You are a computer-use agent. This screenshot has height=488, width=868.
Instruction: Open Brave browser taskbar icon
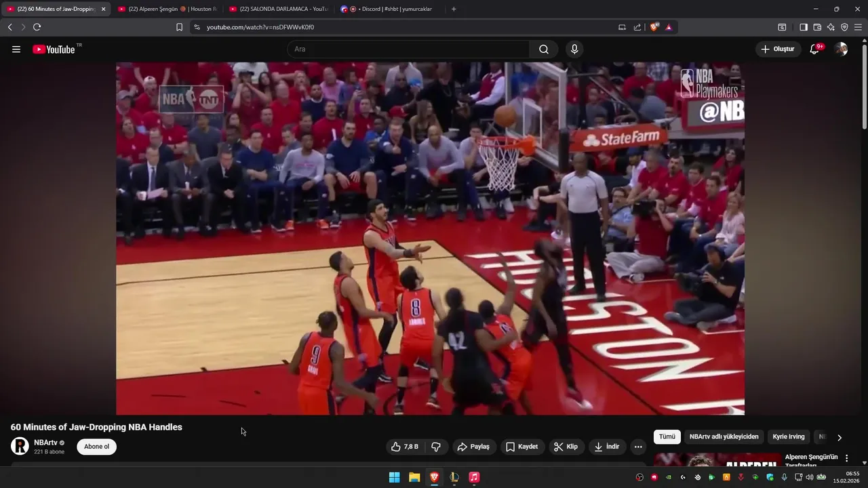434,477
